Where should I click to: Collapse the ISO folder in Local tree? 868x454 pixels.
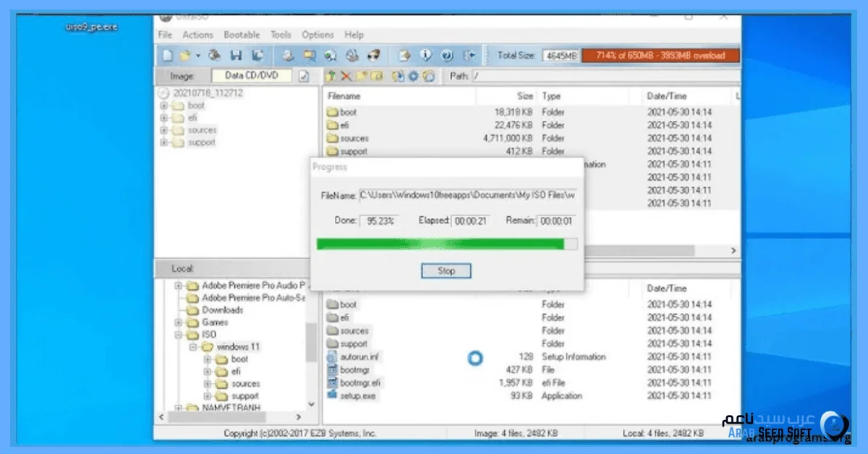(179, 335)
